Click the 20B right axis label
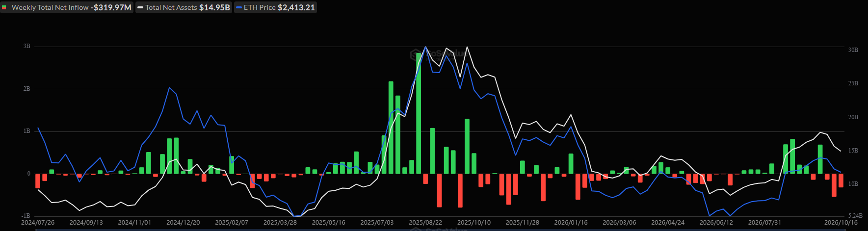The width and height of the screenshot is (868, 231). point(853,117)
